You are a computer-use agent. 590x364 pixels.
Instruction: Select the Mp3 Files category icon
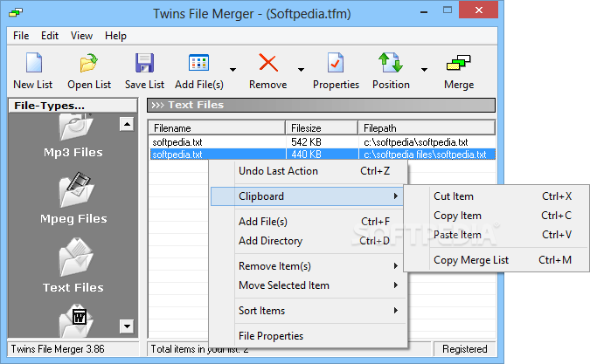(75, 127)
